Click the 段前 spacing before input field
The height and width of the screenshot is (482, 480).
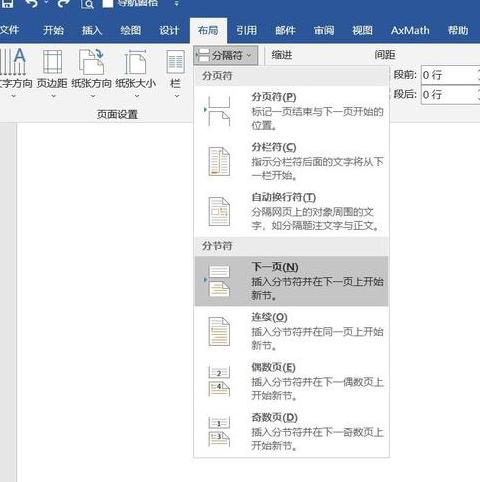click(x=450, y=75)
